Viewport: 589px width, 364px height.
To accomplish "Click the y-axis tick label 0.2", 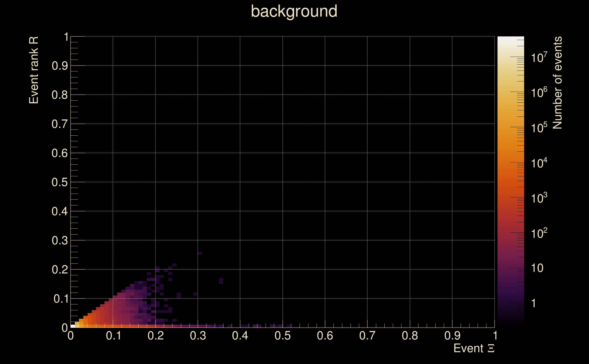I will 59,270.
